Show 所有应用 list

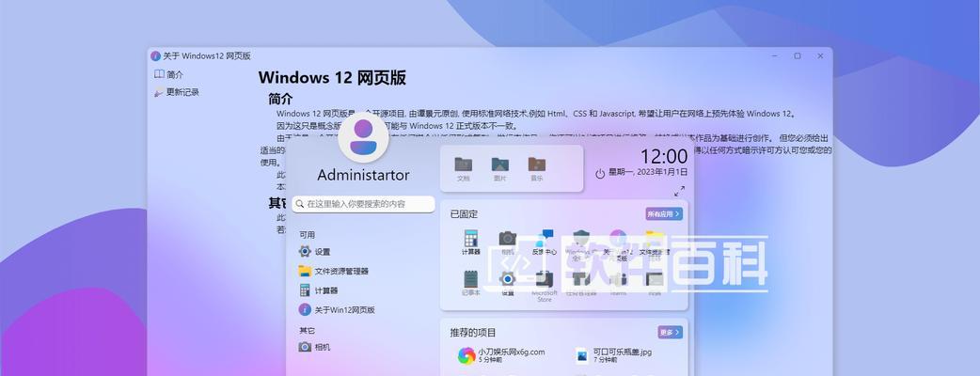(664, 213)
